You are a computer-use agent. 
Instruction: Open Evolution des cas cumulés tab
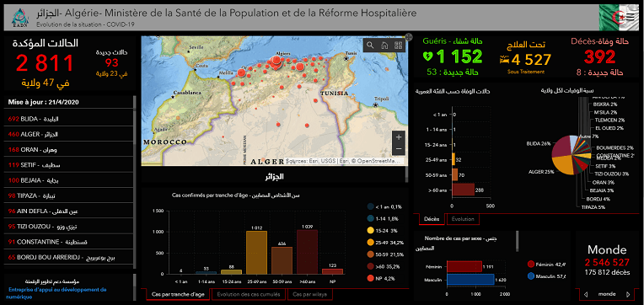coord(248,294)
